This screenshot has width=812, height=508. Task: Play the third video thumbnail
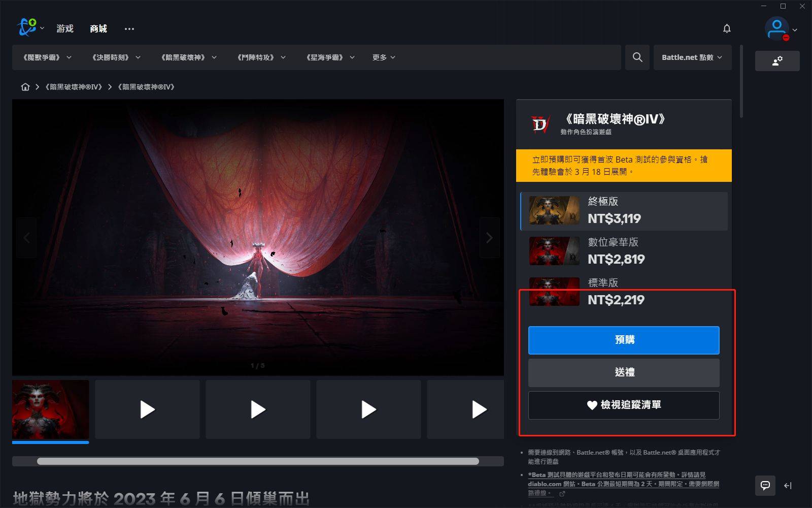(368, 409)
